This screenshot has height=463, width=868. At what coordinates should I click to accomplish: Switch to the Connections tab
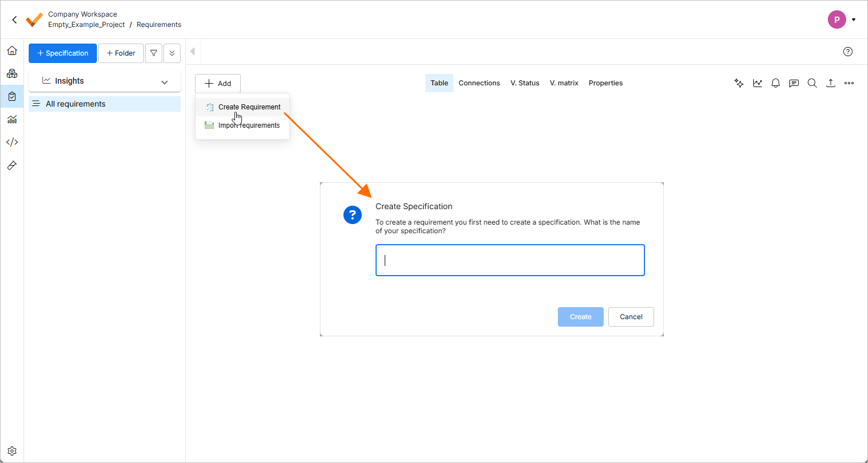(x=479, y=83)
